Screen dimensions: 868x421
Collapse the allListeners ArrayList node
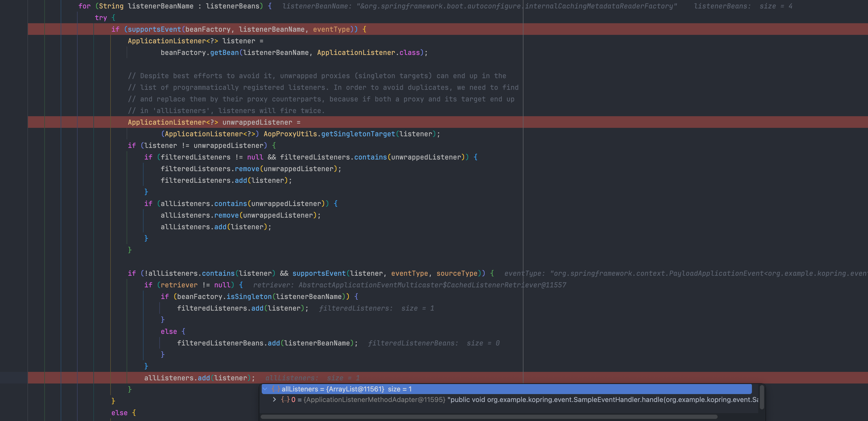tap(265, 389)
